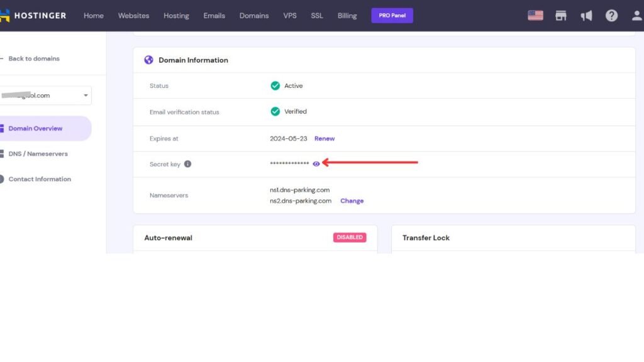This screenshot has width=644, height=362.
Task: Click the Auto-renewal heading
Action: 168,238
